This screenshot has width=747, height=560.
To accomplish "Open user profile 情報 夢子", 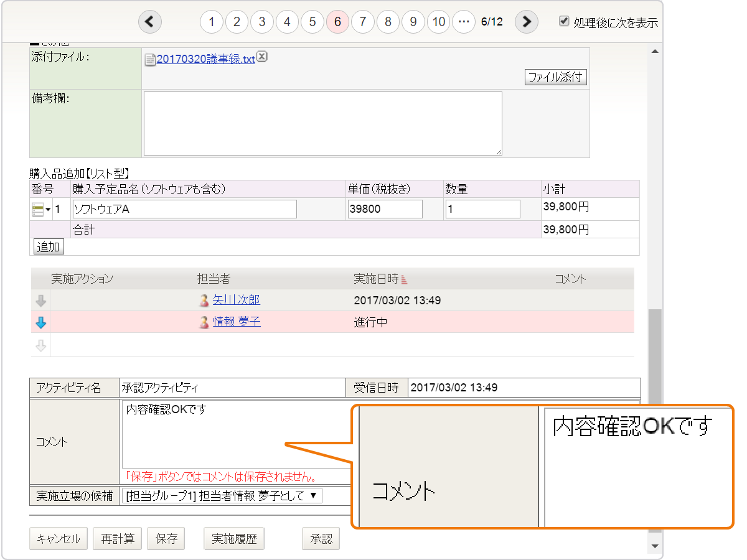I will (237, 322).
